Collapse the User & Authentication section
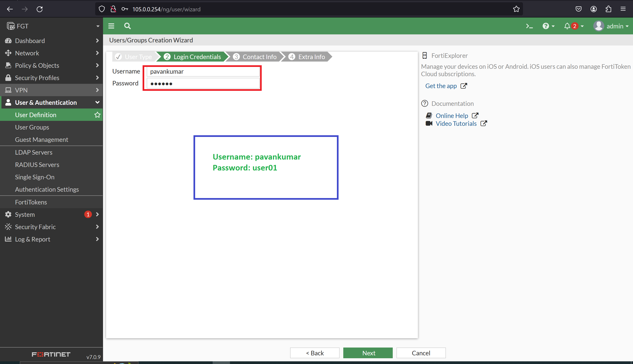Image resolution: width=633 pixels, height=364 pixels. tap(98, 102)
